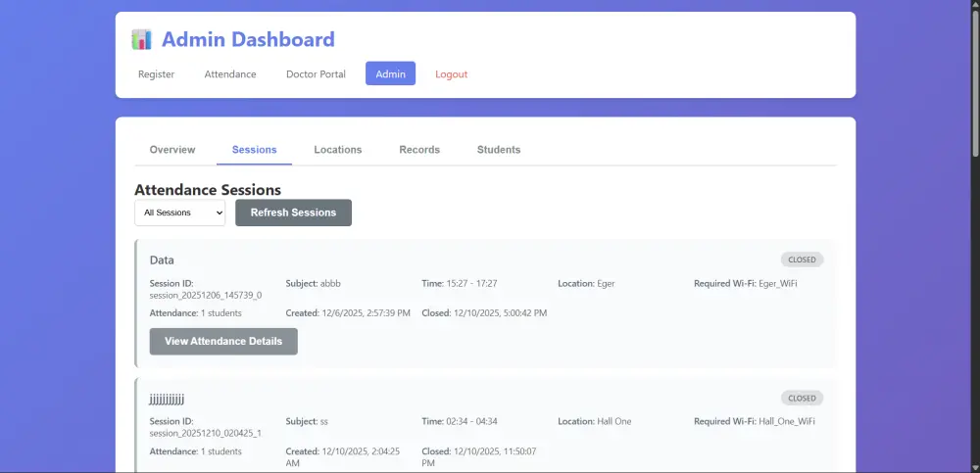Click the CLOSED badge on Data session

[x=802, y=260]
